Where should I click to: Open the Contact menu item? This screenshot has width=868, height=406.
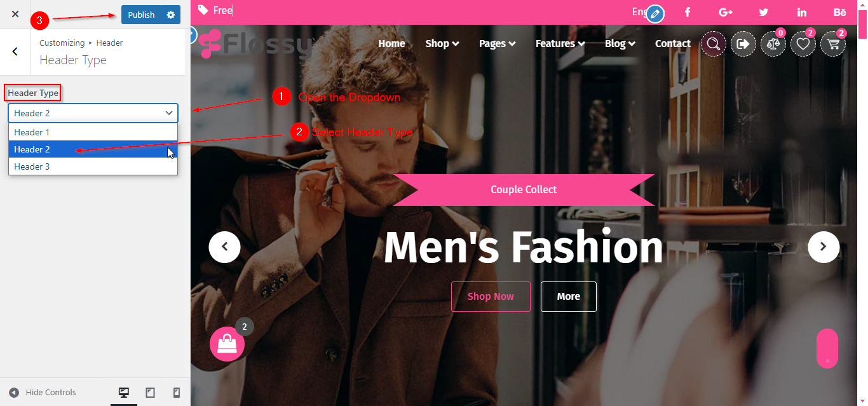point(672,44)
